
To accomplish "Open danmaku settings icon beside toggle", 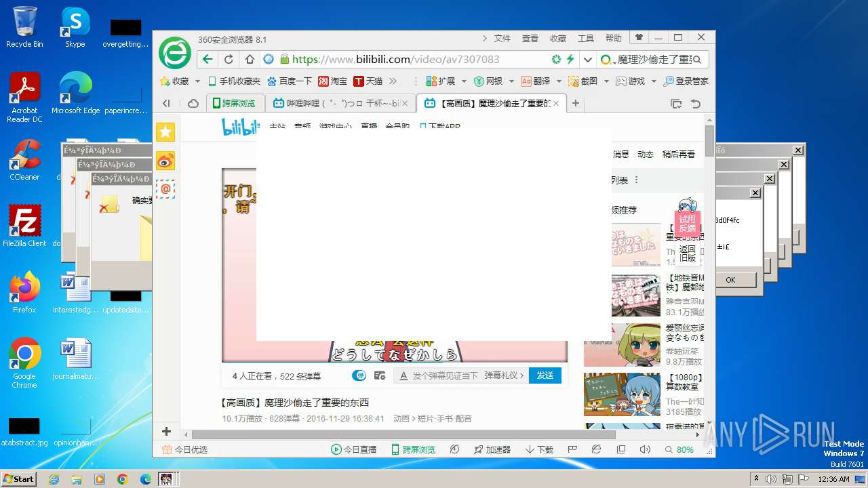I will (380, 375).
